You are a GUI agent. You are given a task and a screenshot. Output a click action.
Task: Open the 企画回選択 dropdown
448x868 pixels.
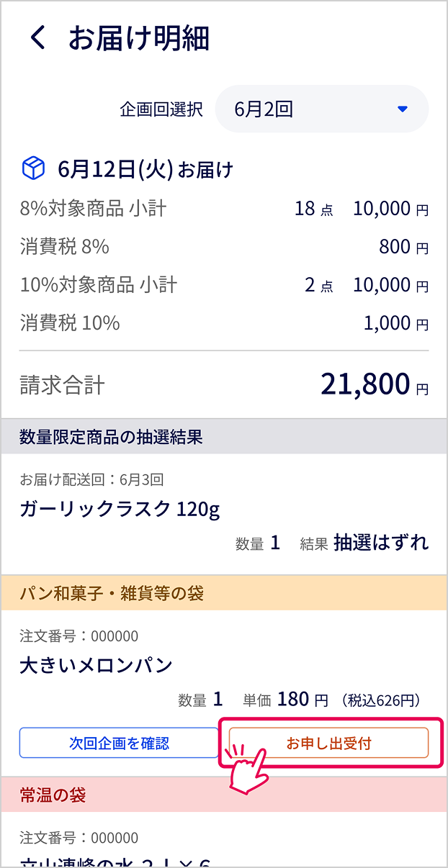(321, 109)
